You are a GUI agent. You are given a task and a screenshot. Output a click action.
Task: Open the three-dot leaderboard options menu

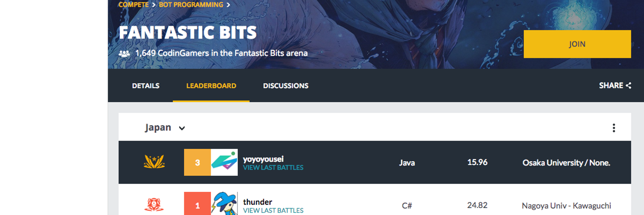[614, 128]
